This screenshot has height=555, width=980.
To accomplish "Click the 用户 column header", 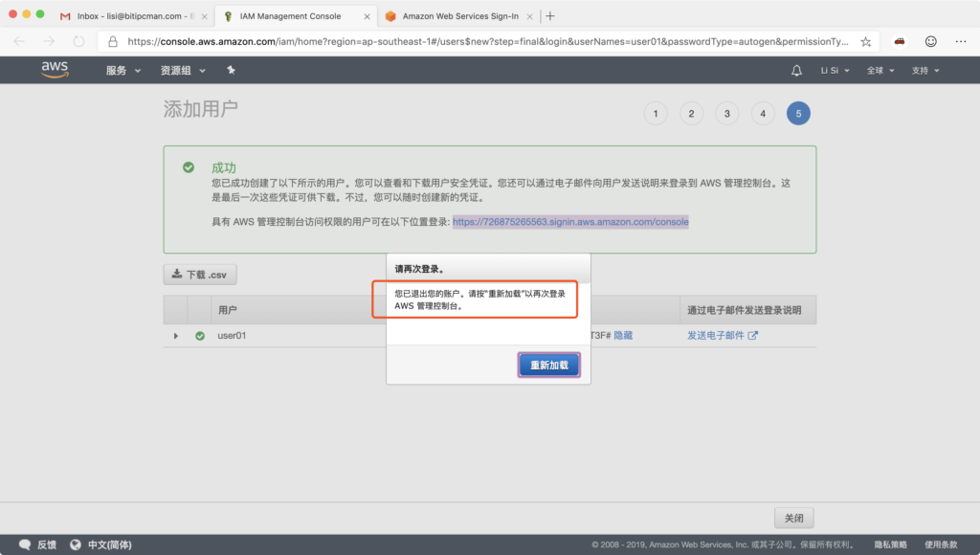I will point(228,310).
